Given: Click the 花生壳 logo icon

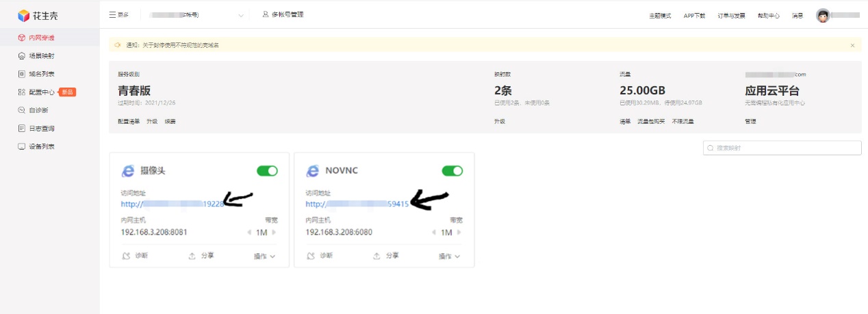Looking at the screenshot, I should coord(24,15).
